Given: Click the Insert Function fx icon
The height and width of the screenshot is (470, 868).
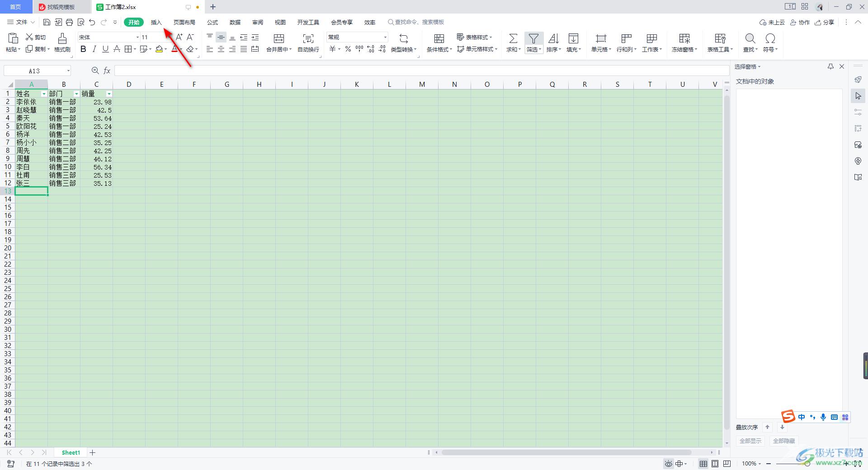Looking at the screenshot, I should tap(107, 70).
